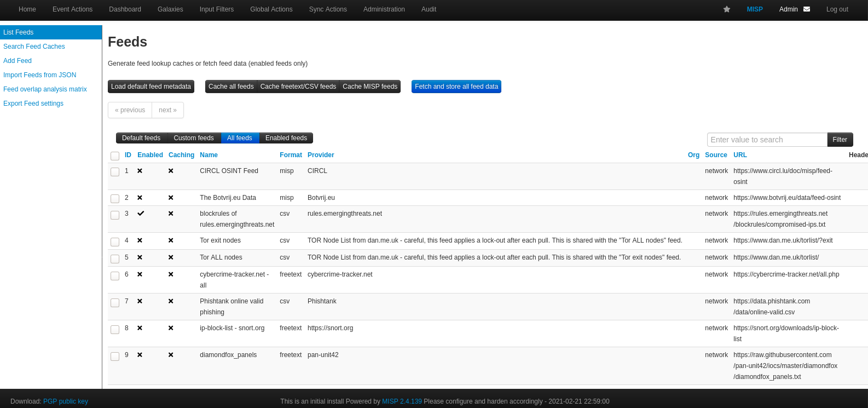Click the feed search input field

[x=767, y=140]
